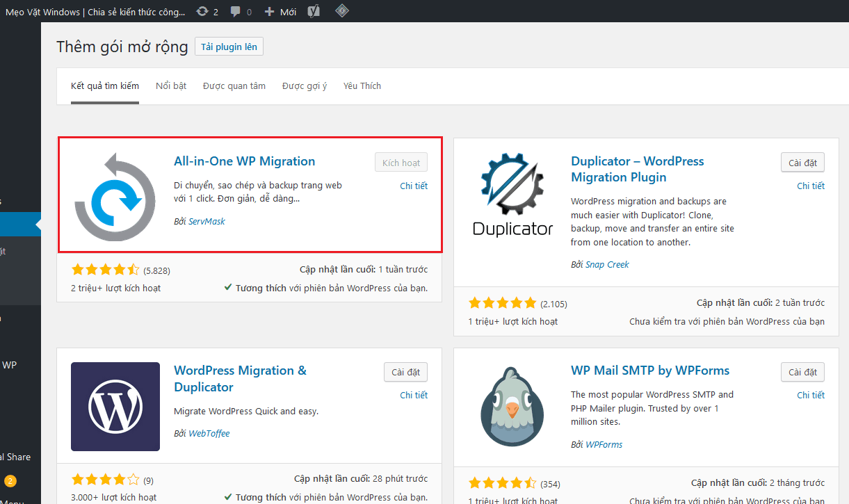Open the ServMask author link

pyautogui.click(x=207, y=221)
